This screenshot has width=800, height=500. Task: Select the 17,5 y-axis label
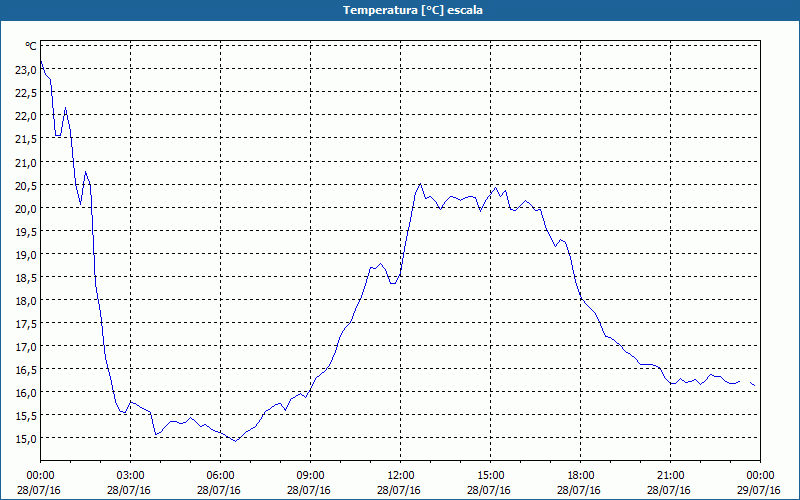(x=26, y=323)
